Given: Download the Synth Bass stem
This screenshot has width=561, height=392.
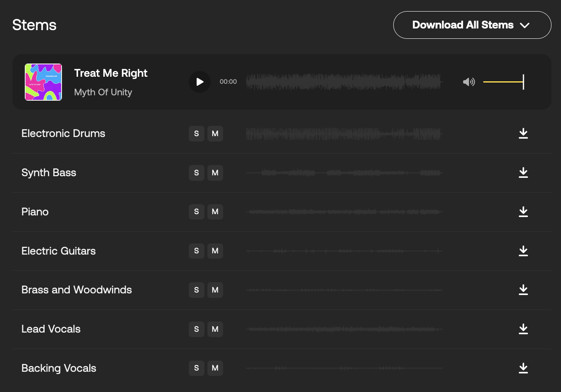Looking at the screenshot, I should pos(523,172).
